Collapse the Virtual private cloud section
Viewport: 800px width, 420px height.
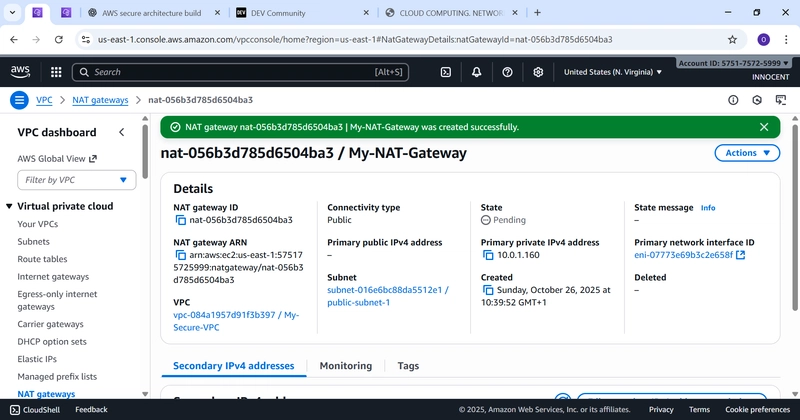tap(9, 206)
